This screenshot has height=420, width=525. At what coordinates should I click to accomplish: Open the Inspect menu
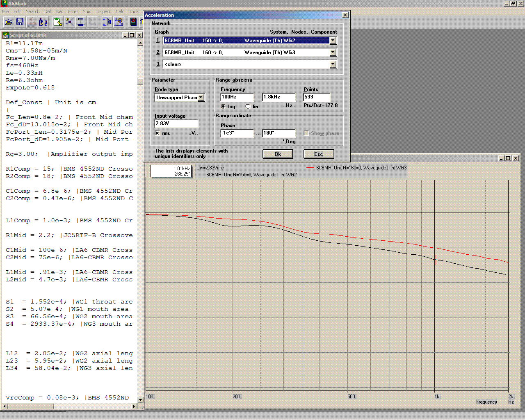(103, 11)
